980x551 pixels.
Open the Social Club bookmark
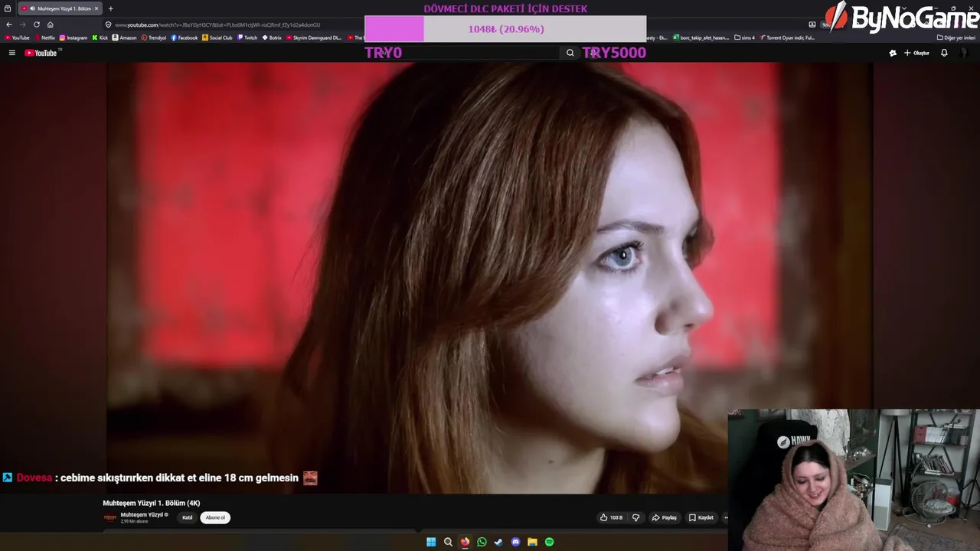coord(217,37)
